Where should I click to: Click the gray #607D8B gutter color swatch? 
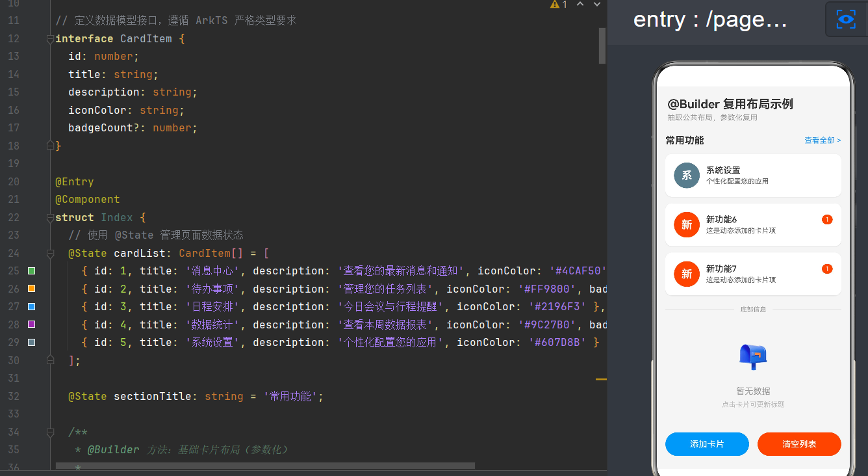click(x=31, y=342)
